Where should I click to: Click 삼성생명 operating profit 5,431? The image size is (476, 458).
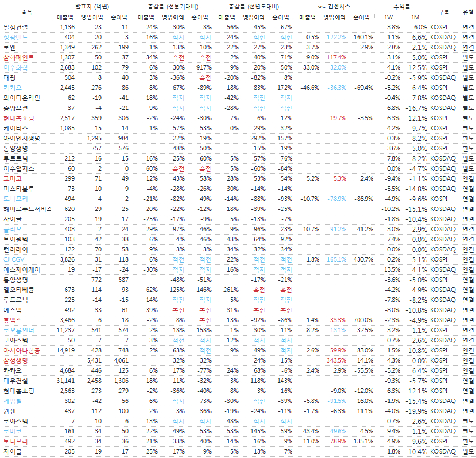point(94,360)
